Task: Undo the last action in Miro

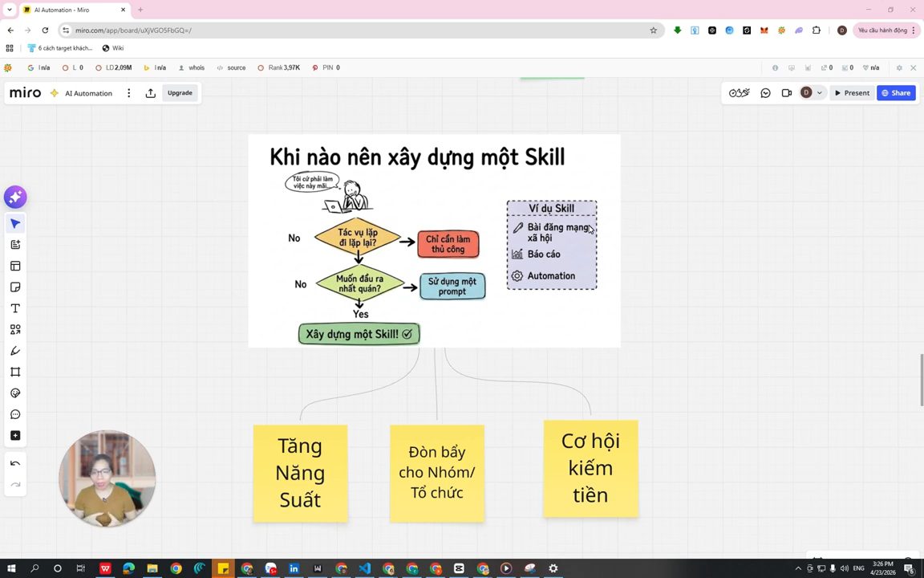Action: pos(15,463)
